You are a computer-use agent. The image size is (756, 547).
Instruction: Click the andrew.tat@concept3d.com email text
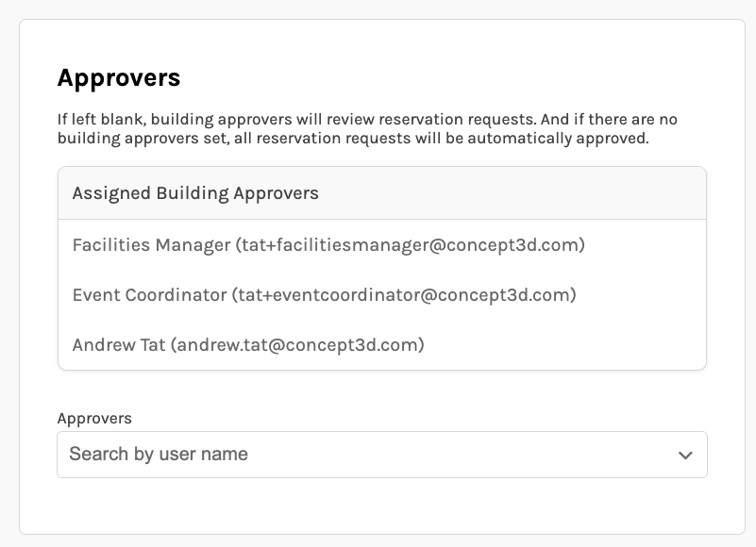(297, 345)
